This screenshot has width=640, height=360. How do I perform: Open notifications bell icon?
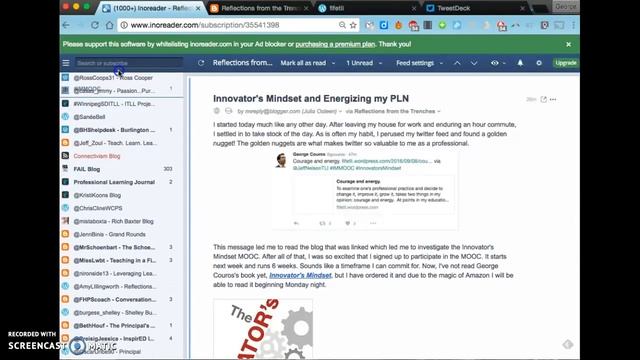[x=520, y=63]
